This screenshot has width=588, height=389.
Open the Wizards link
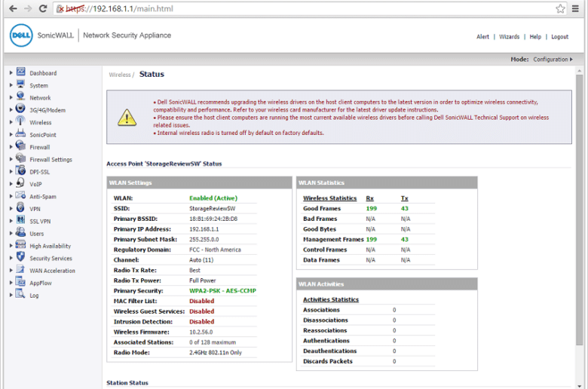click(510, 37)
